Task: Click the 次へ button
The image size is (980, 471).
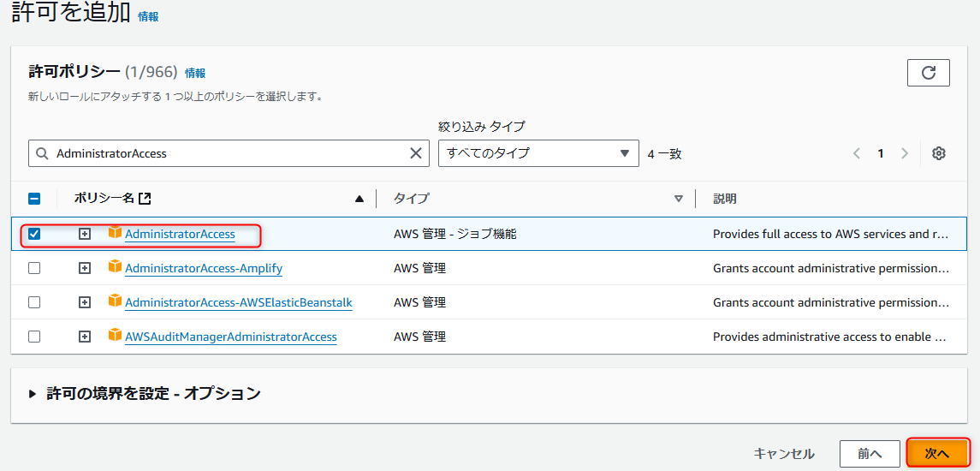Action: pyautogui.click(x=937, y=454)
